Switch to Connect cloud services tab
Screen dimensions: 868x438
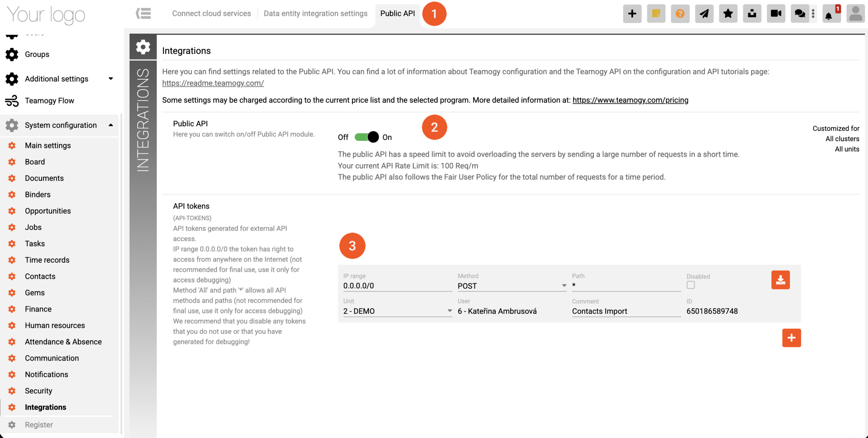coord(211,14)
